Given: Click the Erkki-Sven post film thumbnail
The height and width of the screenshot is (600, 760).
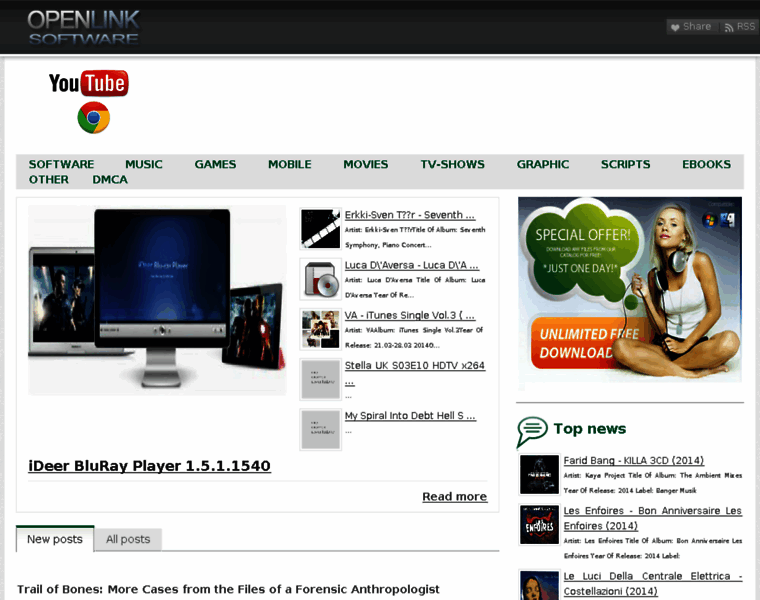Looking at the screenshot, I should coord(320,229).
